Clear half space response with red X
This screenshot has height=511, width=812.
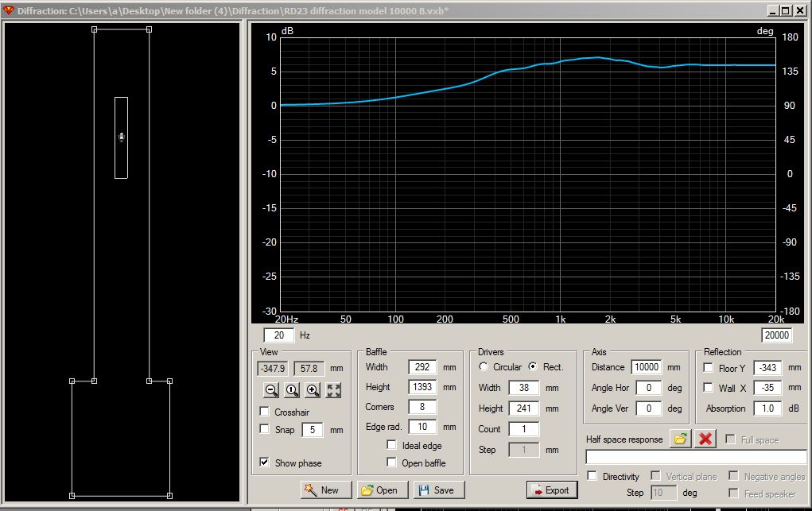point(705,439)
